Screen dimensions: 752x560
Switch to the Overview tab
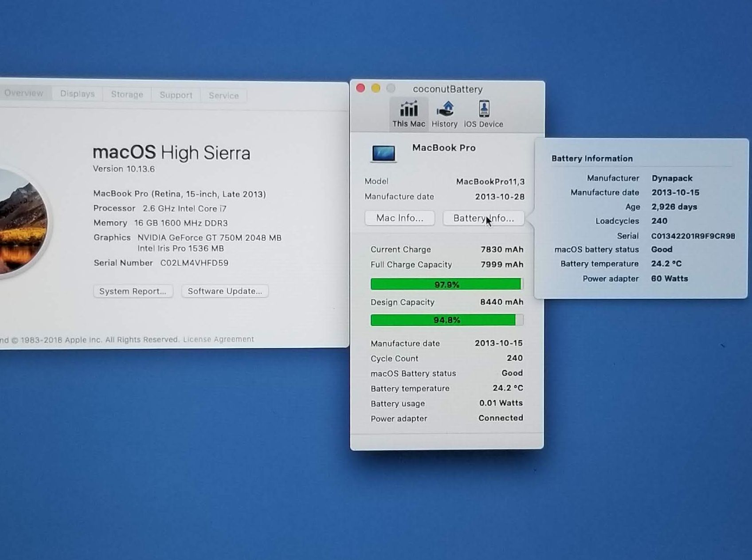[x=24, y=93]
